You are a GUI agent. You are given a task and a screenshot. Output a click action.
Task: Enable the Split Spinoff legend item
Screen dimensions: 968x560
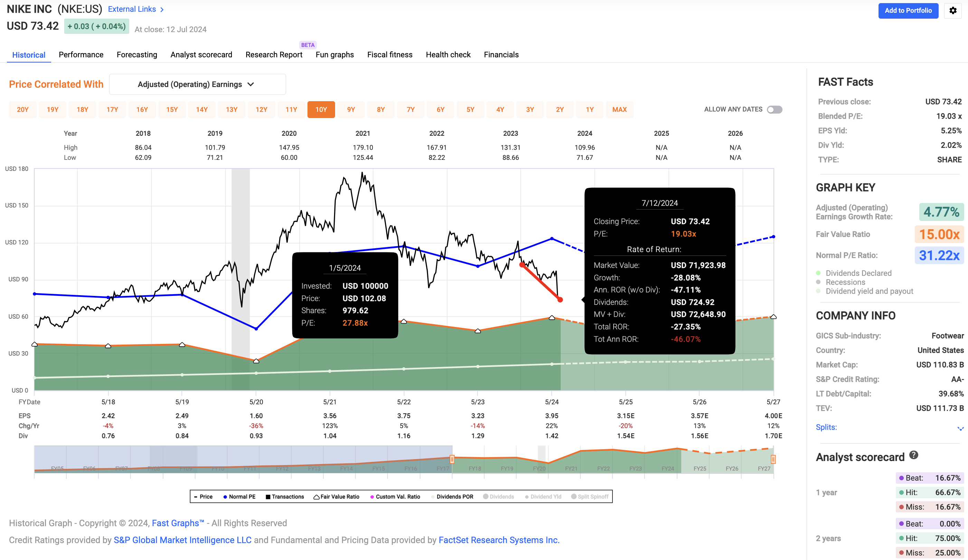590,497
